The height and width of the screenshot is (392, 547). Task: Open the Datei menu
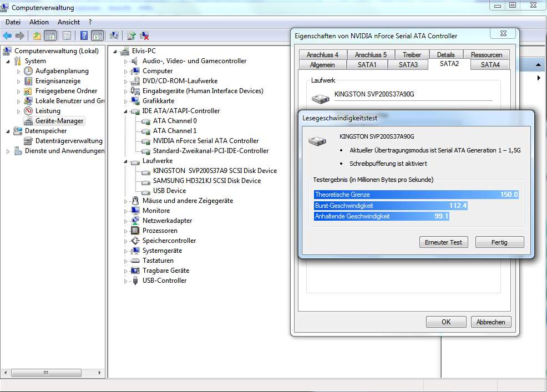(13, 22)
